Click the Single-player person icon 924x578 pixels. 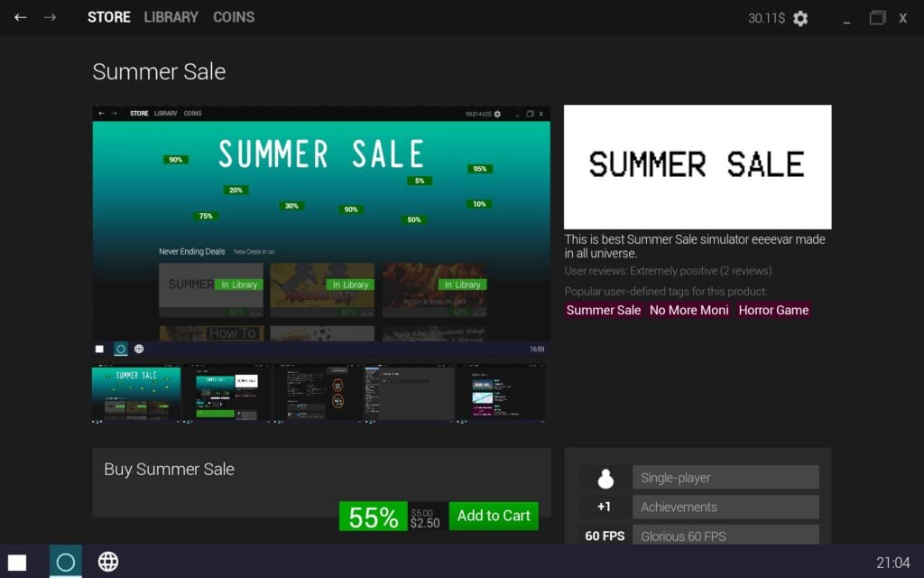pos(605,478)
